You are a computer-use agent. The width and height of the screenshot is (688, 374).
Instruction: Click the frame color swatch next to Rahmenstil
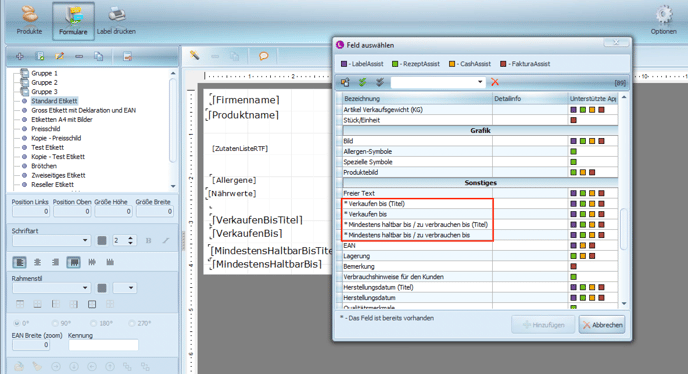click(102, 288)
